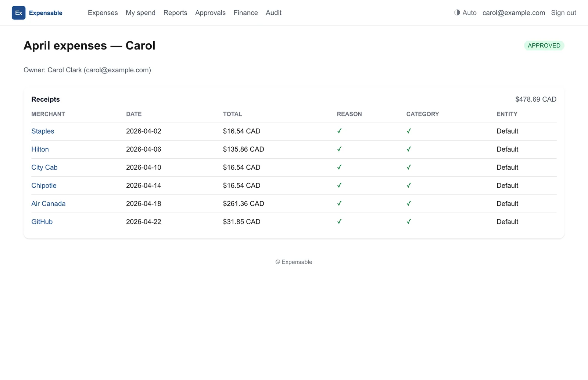This screenshot has height=380, width=588.
Task: Open the Expenses nav item
Action: (103, 13)
